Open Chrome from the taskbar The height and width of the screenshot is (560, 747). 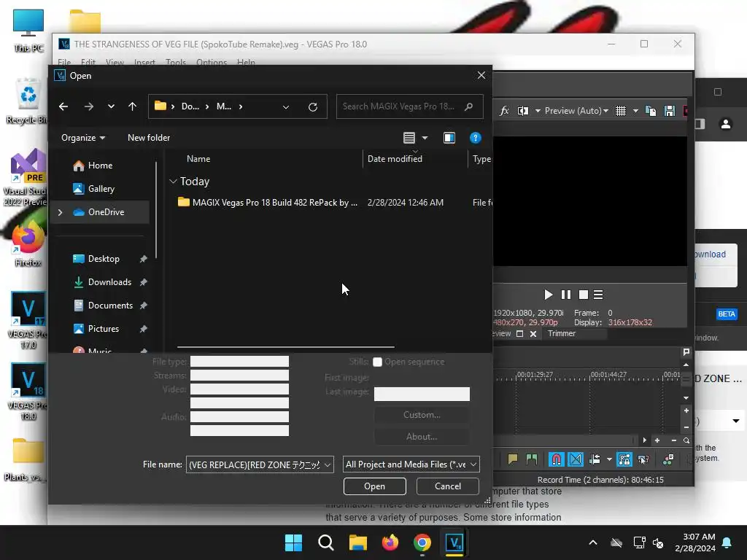pos(422,542)
